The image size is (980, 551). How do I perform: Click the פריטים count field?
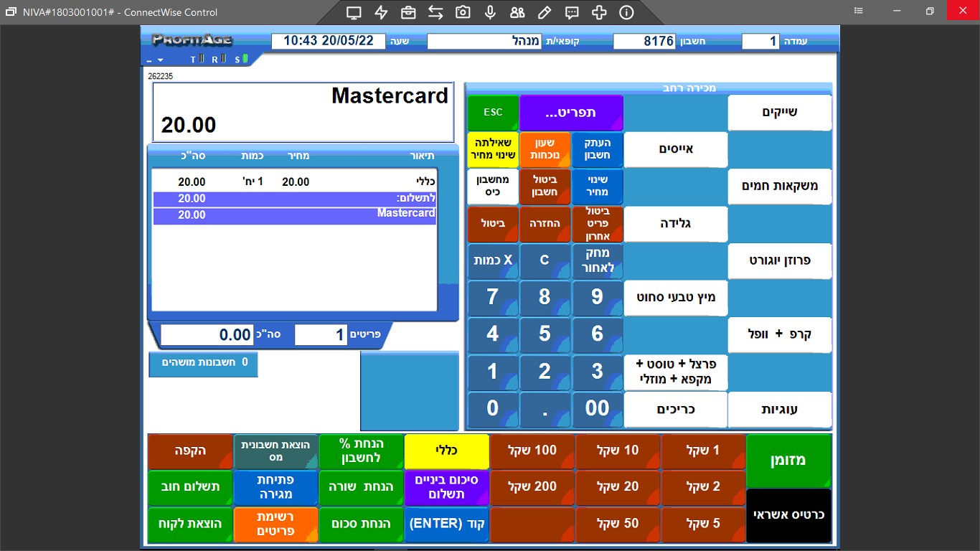click(x=321, y=335)
